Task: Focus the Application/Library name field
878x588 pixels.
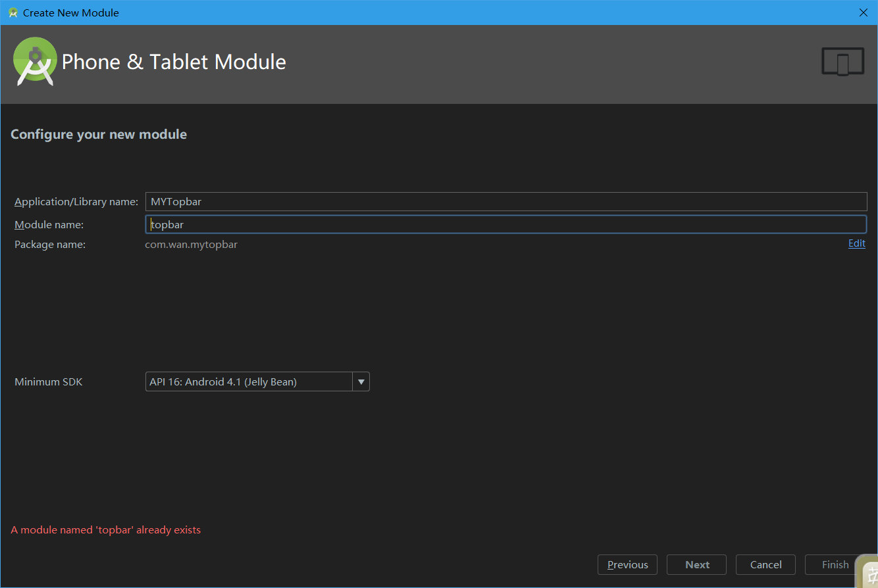Action: click(x=505, y=202)
